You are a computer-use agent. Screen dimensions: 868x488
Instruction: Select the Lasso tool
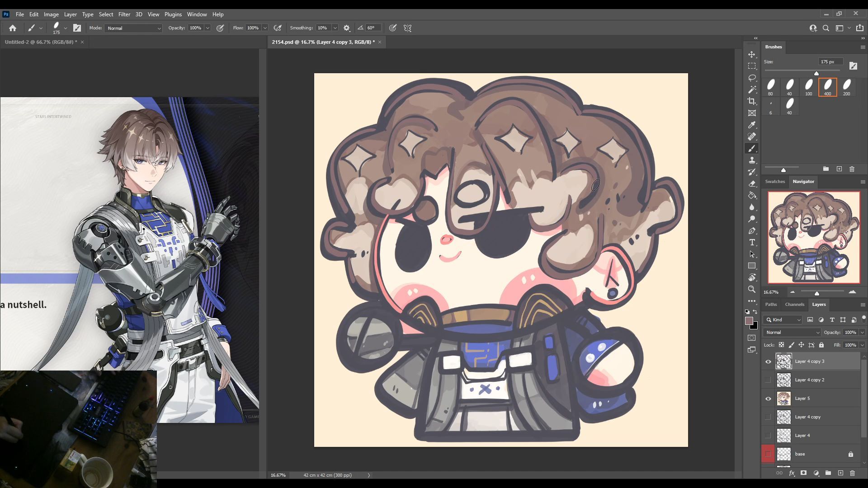tap(752, 78)
